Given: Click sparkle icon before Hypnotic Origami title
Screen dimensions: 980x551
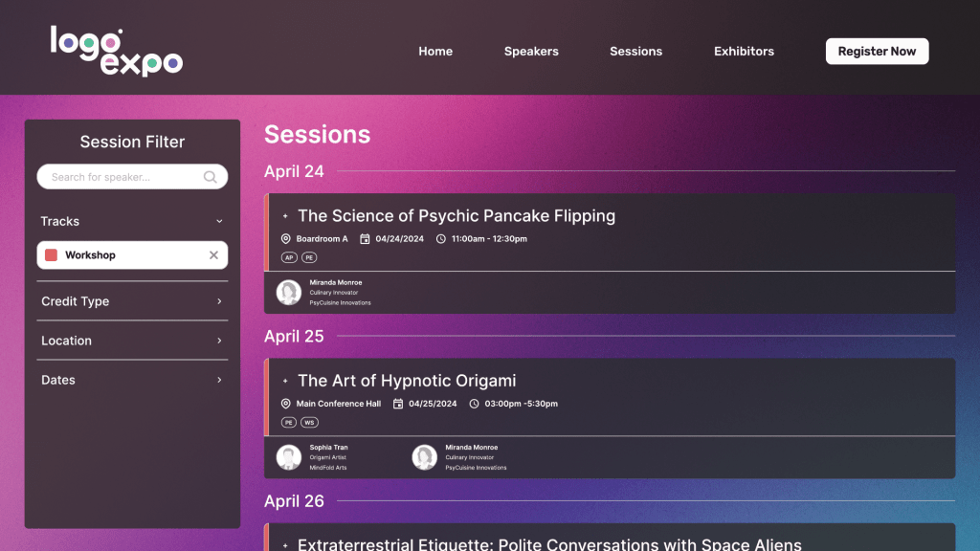Looking at the screenshot, I should (x=285, y=382).
